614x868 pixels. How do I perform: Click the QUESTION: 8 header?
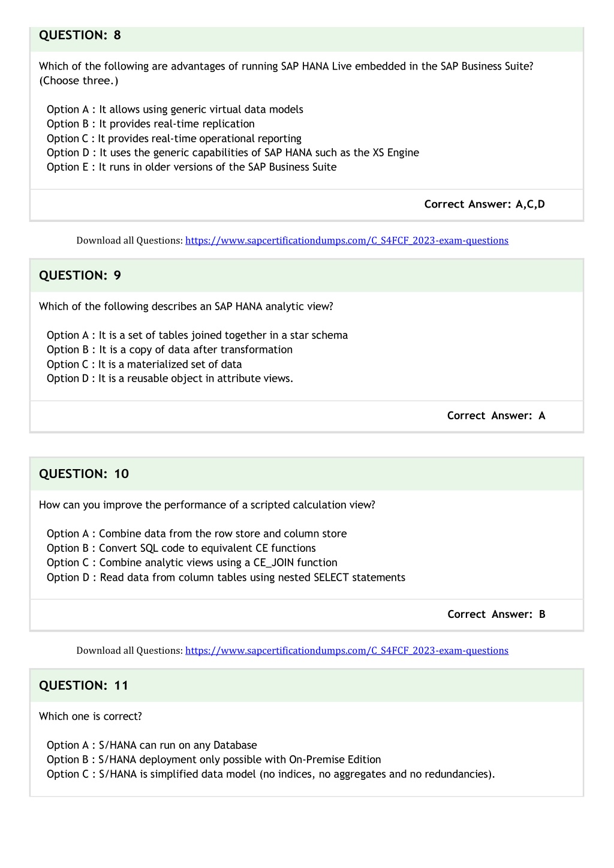80,35
